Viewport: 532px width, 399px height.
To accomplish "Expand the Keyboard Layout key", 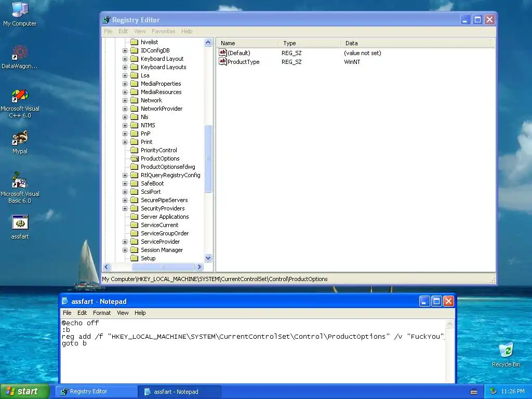I will [125, 59].
